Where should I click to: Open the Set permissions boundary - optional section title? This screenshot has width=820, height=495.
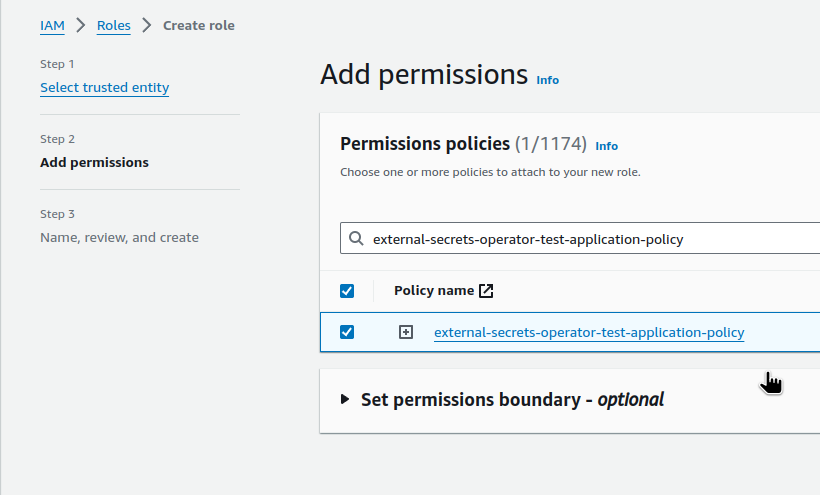(512, 400)
